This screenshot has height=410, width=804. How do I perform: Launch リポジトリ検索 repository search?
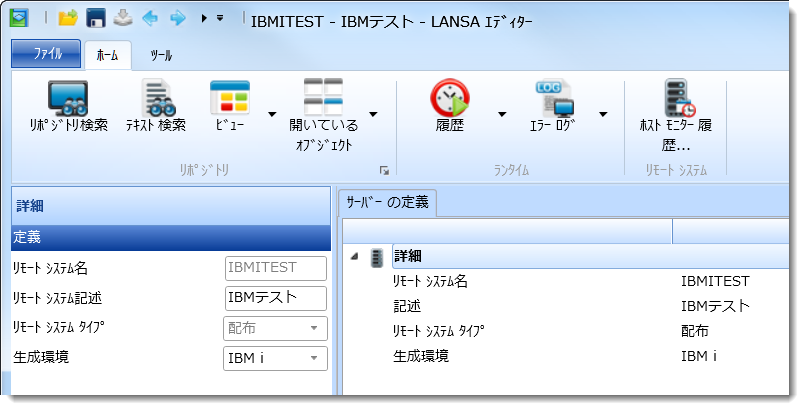pyautogui.click(x=68, y=106)
